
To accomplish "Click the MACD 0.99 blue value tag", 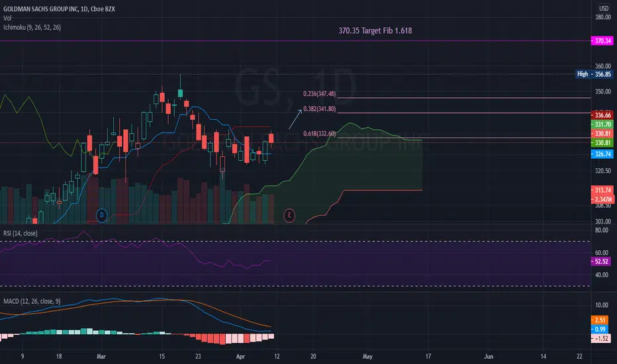I will point(600,330).
